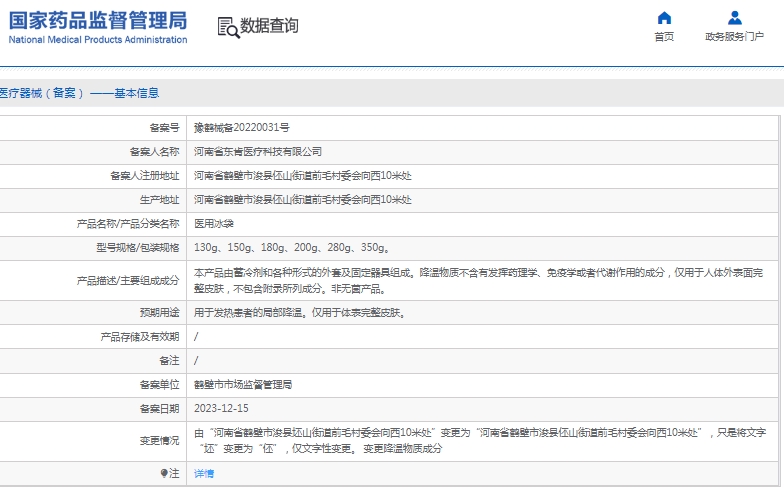
Task: Click the 备案日期 value 2023-12-15
Action: tap(221, 408)
